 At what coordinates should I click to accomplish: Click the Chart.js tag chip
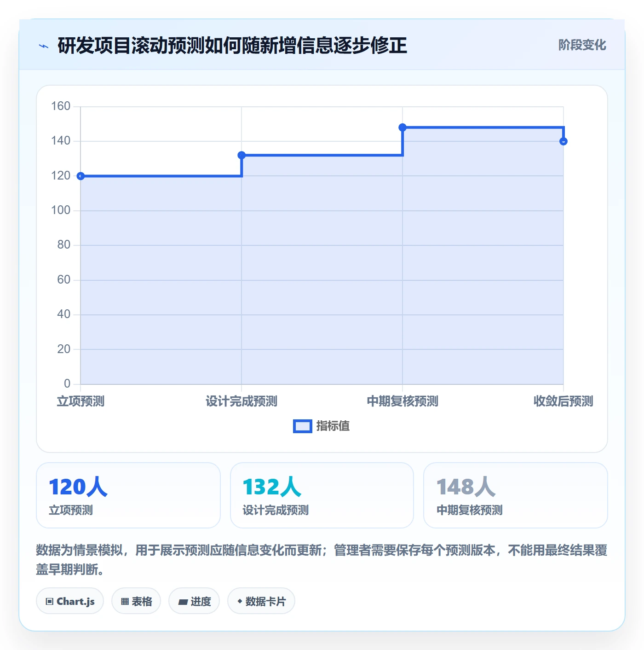(x=70, y=601)
